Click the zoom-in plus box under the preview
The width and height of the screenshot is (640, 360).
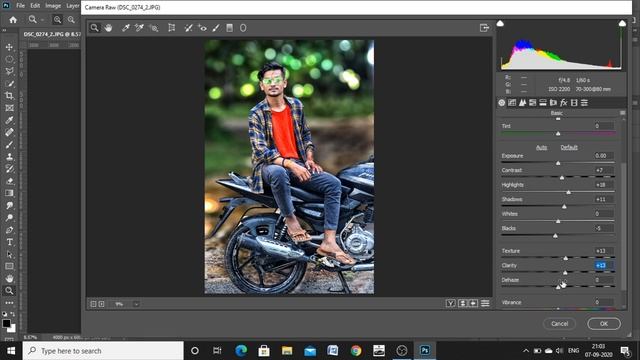[x=102, y=304]
